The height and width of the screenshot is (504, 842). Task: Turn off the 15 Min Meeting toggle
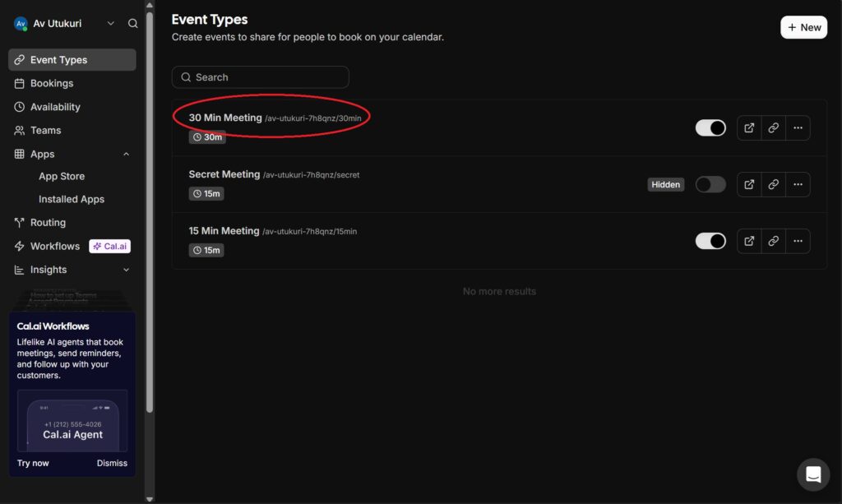[710, 241]
